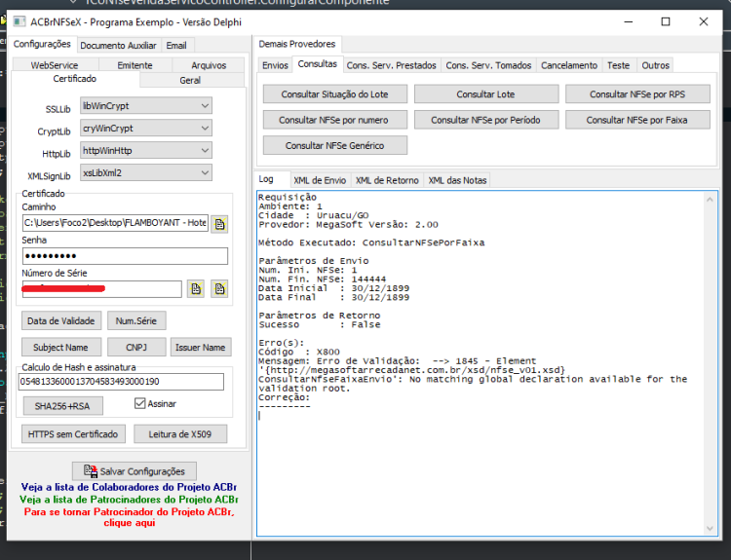
Task: Click first icon beside Número de Série field
Action: click(x=196, y=289)
